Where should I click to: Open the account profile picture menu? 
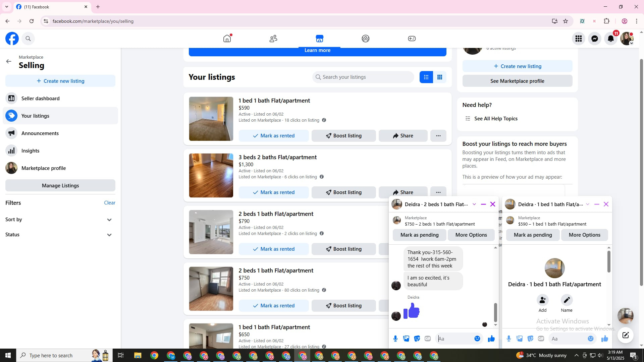(x=627, y=39)
